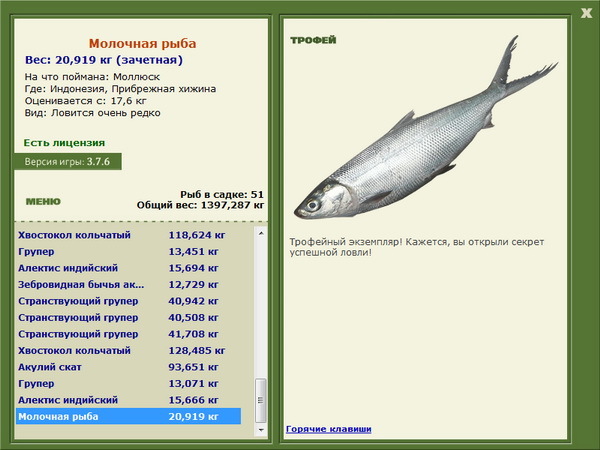The width and height of the screenshot is (600, 450).
Task: Select Групер 13,451 кг row
Action: [128, 251]
